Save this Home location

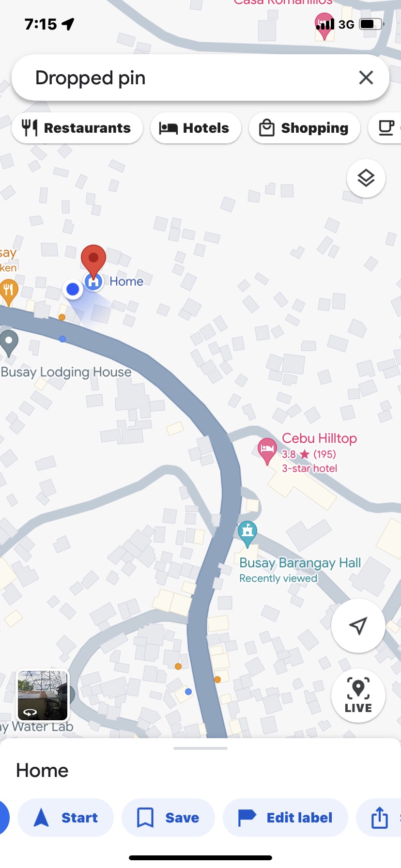(168, 818)
